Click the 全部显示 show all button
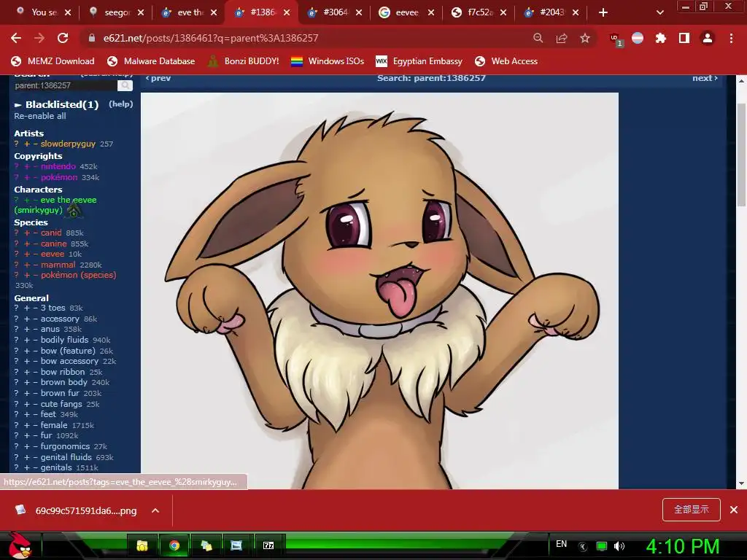 [x=692, y=510]
